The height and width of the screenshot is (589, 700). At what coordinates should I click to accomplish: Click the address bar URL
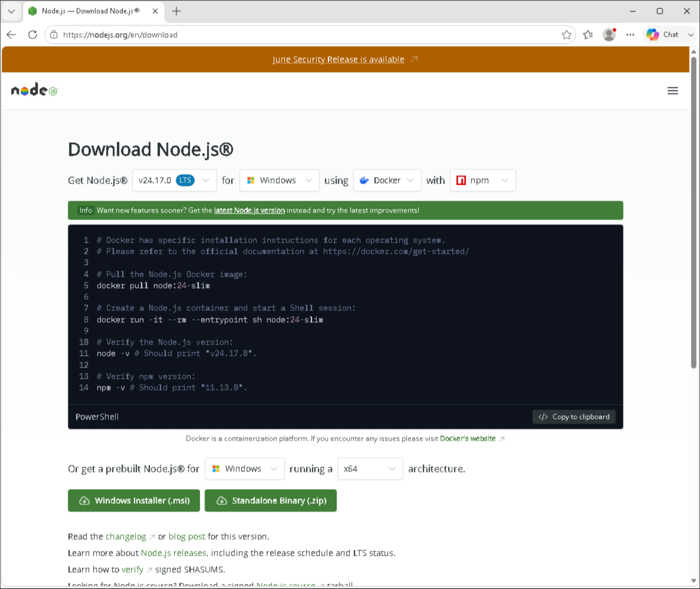[120, 35]
